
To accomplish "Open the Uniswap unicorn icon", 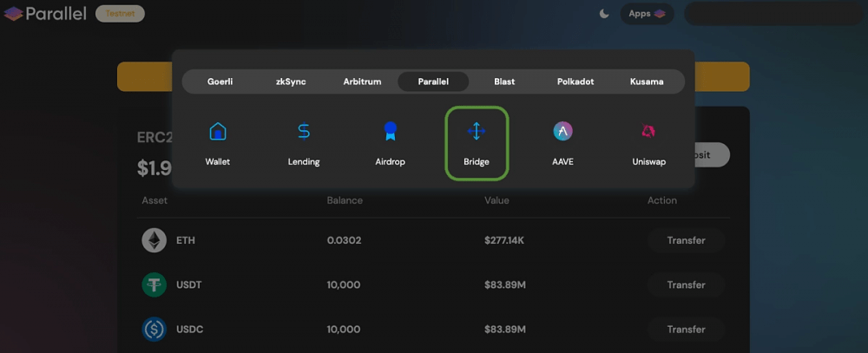I will 648,132.
